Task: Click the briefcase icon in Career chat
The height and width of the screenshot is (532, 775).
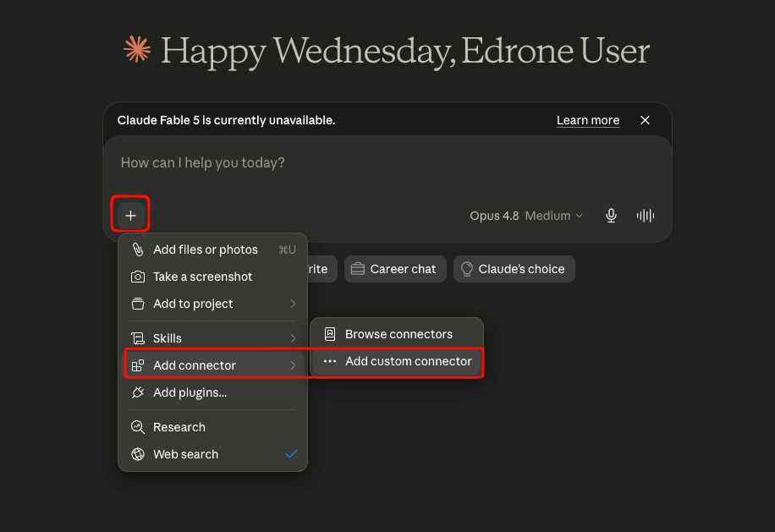Action: (357, 269)
